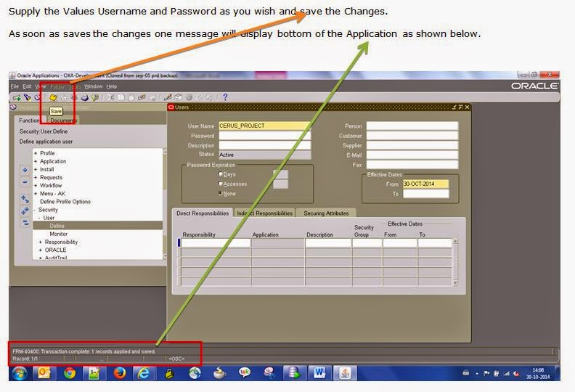Screen dimensions: 575x392
Task: Click into the Password field
Action: 264,136
